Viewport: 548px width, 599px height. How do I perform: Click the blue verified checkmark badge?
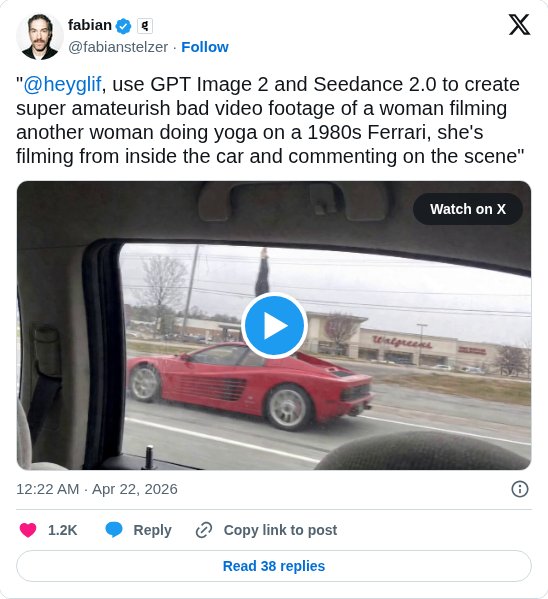click(123, 26)
